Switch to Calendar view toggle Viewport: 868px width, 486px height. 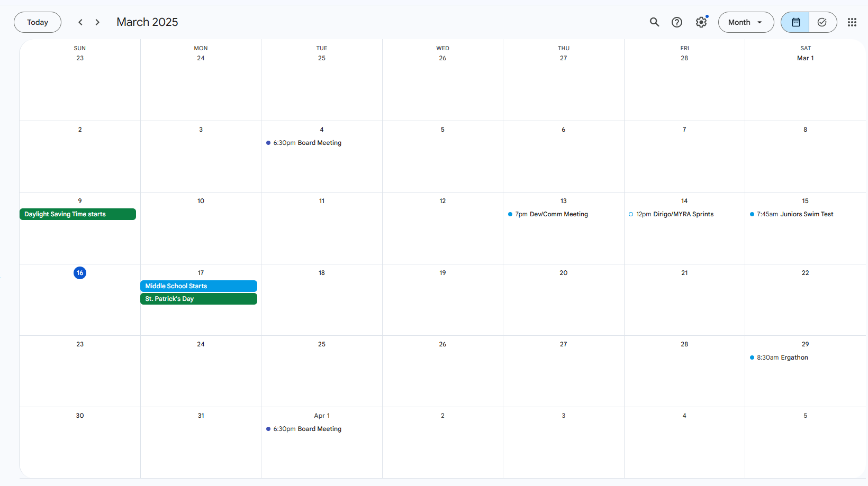(x=795, y=22)
